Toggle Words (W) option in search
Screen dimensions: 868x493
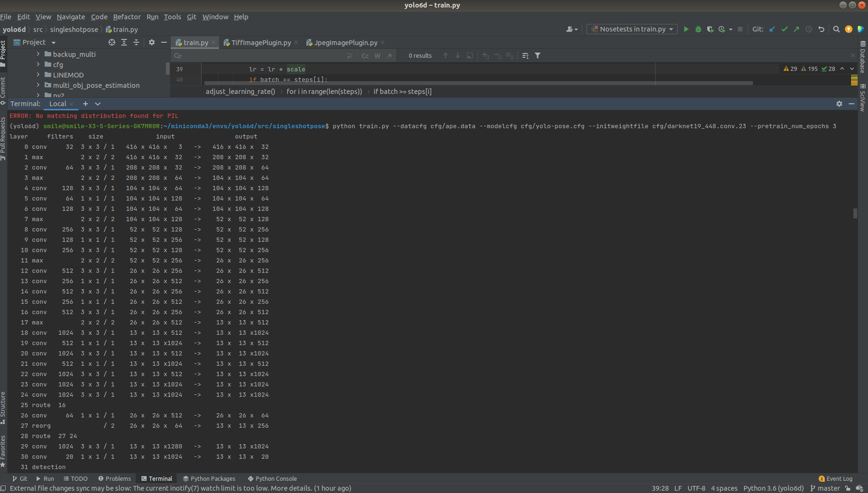pos(377,55)
